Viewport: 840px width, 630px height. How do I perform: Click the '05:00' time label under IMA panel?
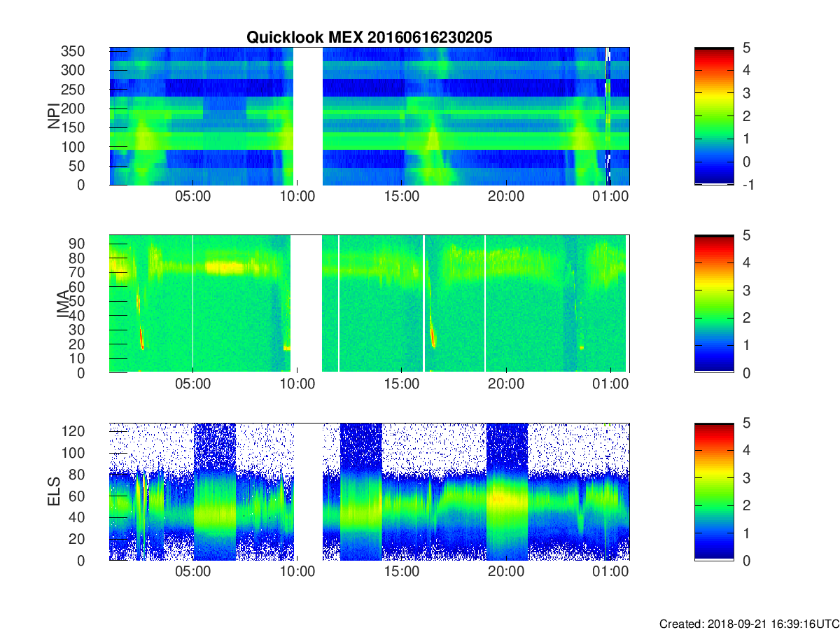pos(193,384)
